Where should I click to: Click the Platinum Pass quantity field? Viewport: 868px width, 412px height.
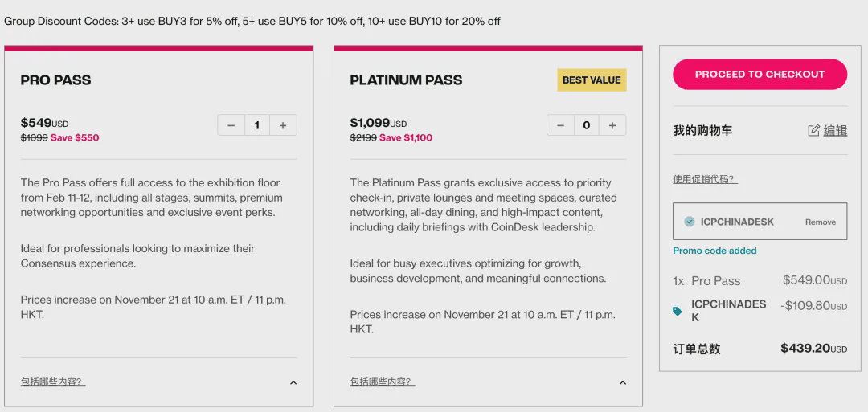pos(587,125)
